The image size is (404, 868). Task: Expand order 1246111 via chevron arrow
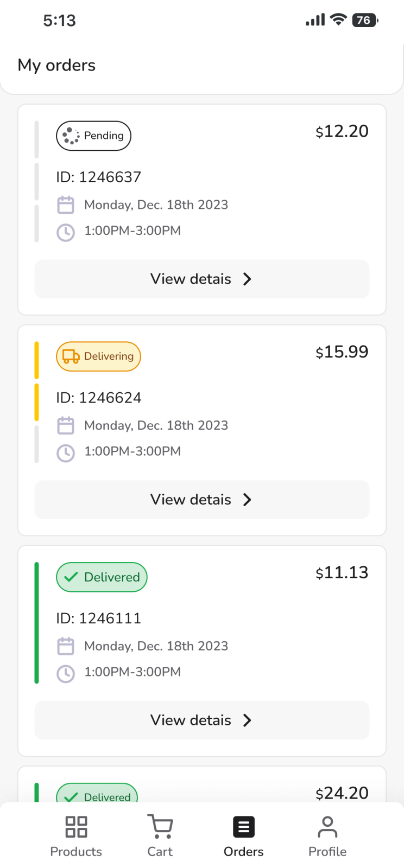click(247, 720)
